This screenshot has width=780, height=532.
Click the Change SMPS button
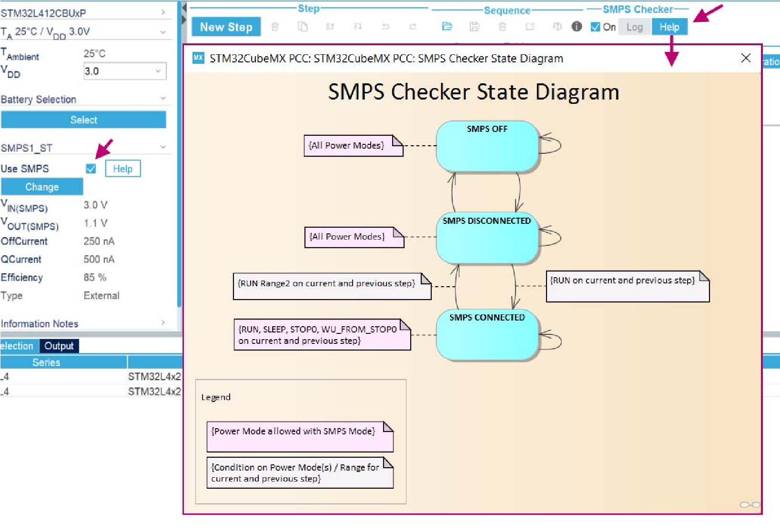42,187
